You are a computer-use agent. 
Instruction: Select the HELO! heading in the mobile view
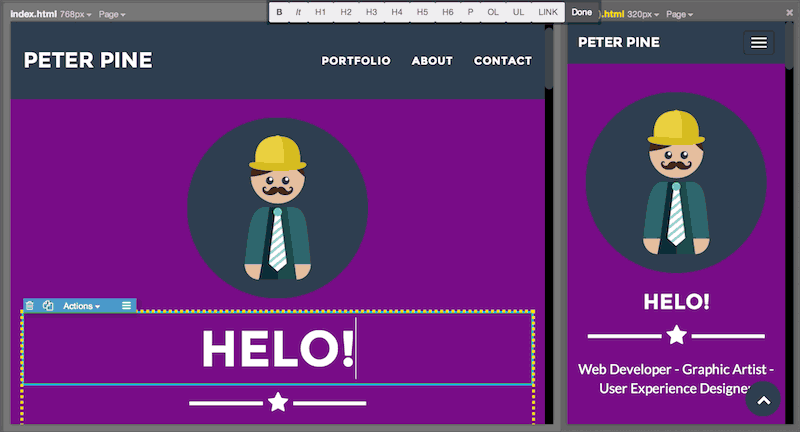[676, 302]
